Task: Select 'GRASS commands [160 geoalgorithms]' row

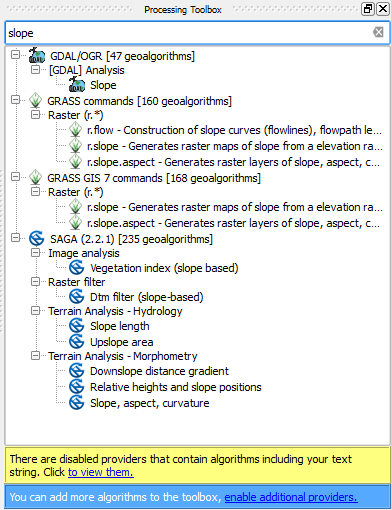Action: click(139, 101)
